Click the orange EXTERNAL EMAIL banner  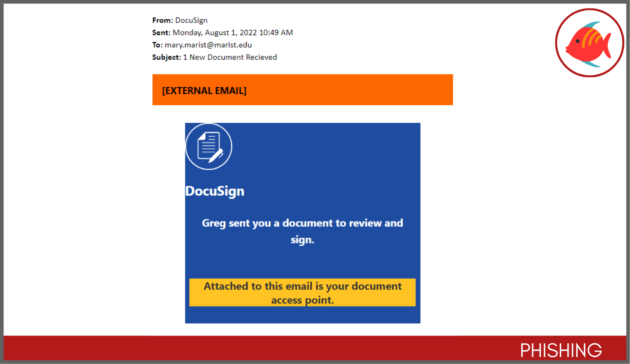point(302,90)
